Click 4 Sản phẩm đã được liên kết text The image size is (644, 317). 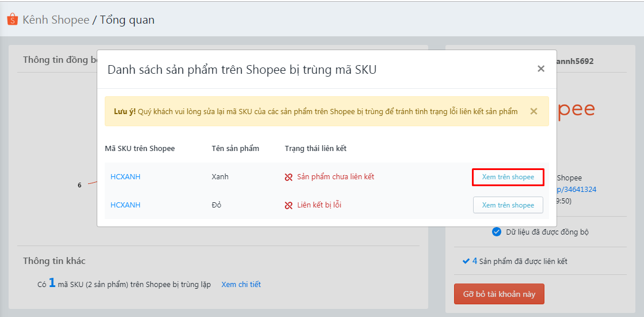[520, 261]
